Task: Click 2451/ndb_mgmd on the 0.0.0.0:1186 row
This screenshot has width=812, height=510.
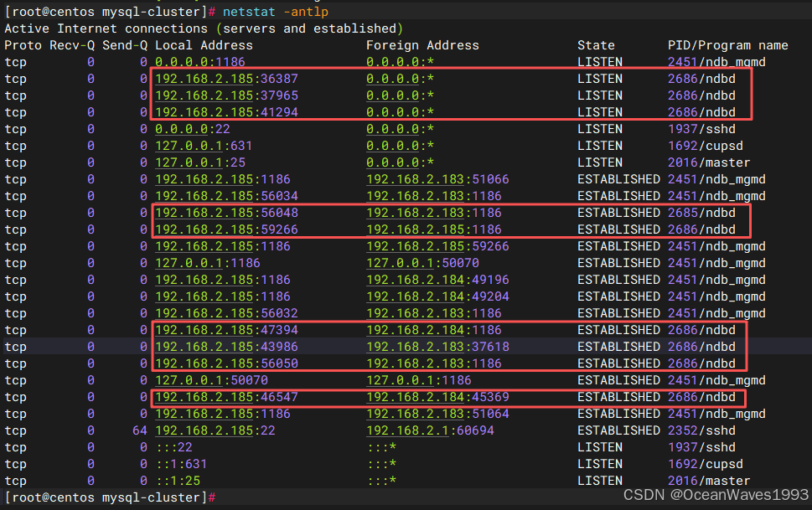Action: [x=716, y=62]
